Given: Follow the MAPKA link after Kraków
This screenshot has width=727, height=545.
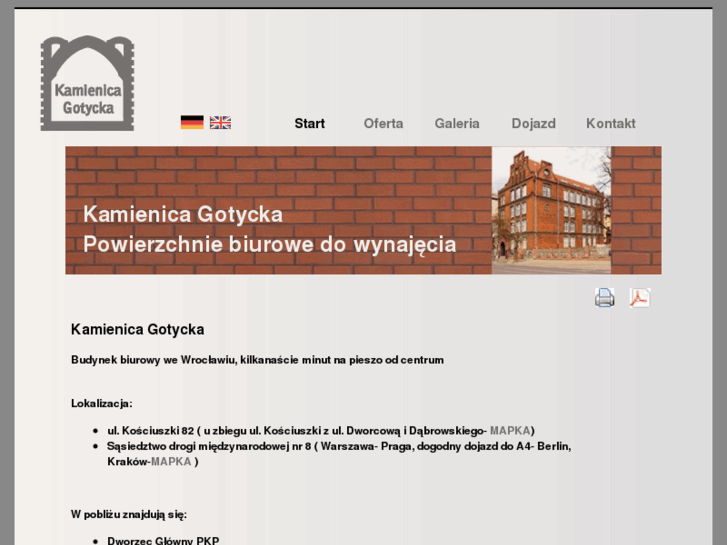Looking at the screenshot, I should point(171,461).
